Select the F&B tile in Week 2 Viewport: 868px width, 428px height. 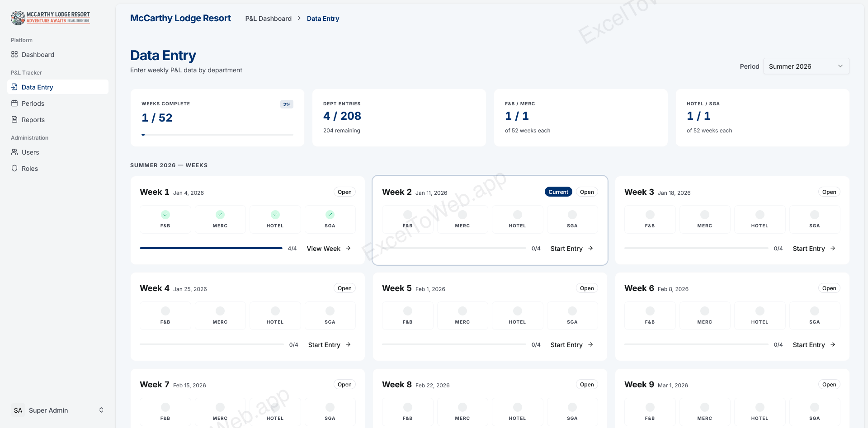[407, 219]
